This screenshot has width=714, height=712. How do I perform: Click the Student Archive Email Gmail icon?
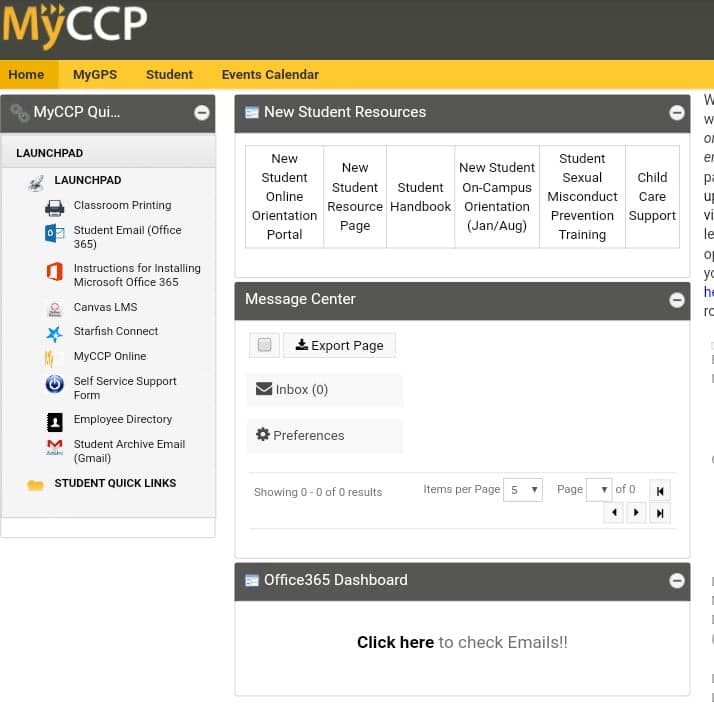tap(54, 447)
